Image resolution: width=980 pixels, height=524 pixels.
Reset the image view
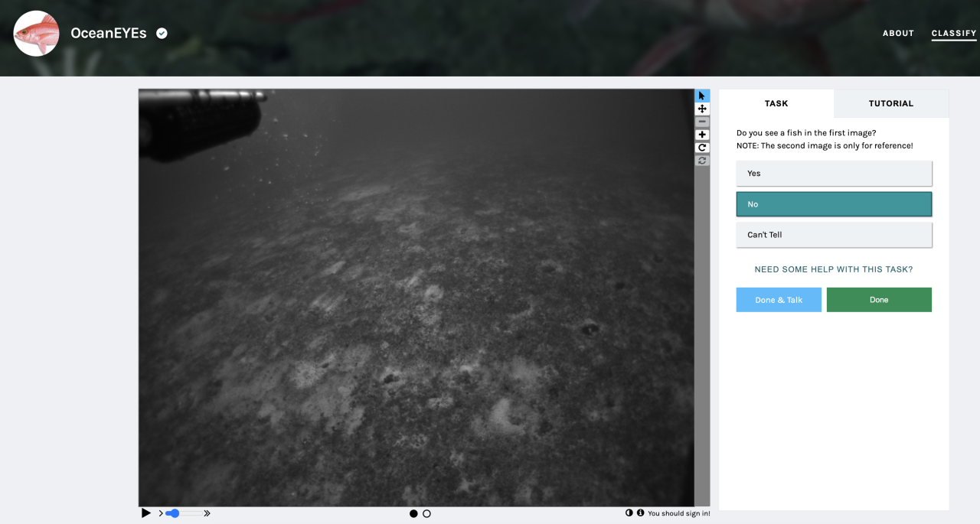click(x=702, y=161)
